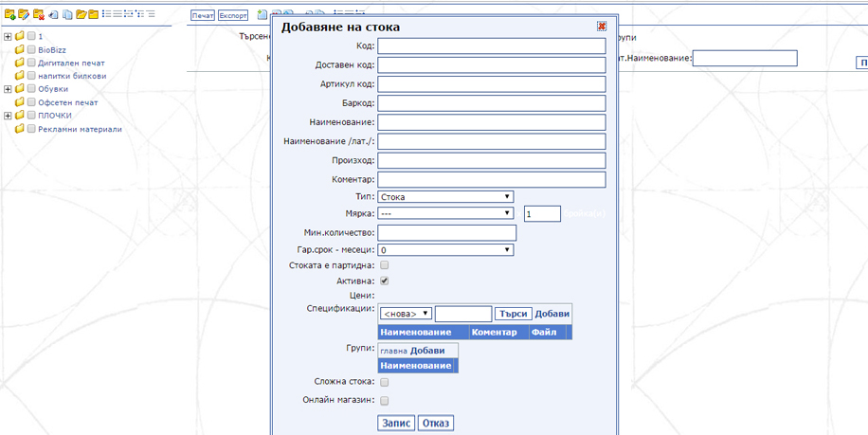Uncheck the Активна checkbox
The image size is (868, 435).
pos(384,281)
